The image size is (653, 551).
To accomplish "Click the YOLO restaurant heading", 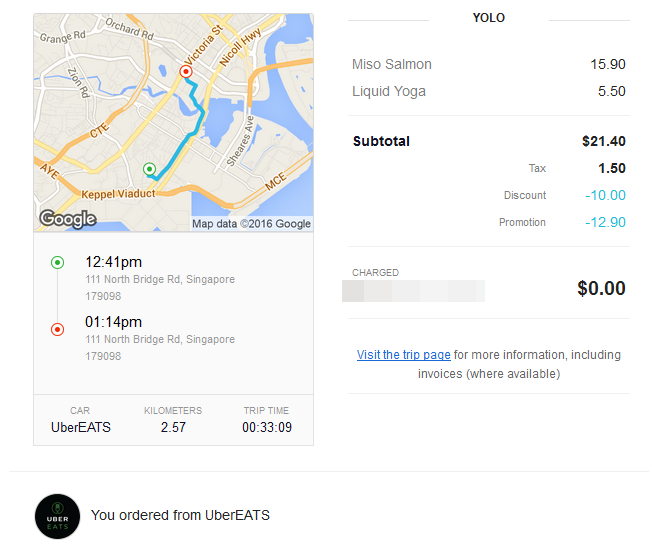I will click(x=489, y=17).
